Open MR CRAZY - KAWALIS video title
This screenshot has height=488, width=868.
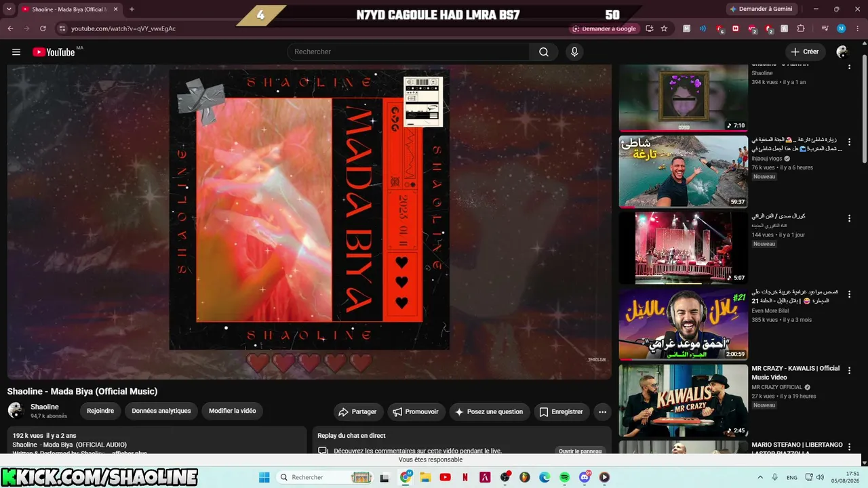[x=795, y=373]
